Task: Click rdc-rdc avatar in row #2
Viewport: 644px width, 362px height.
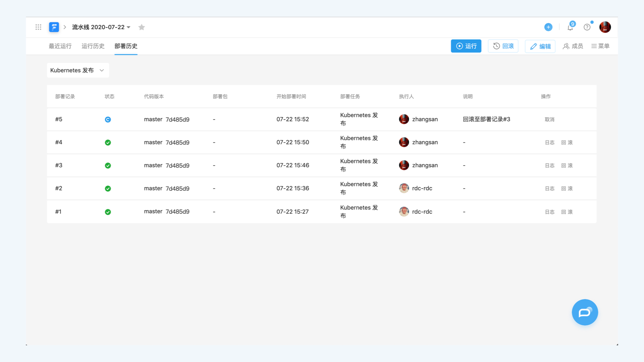Action: point(404,188)
